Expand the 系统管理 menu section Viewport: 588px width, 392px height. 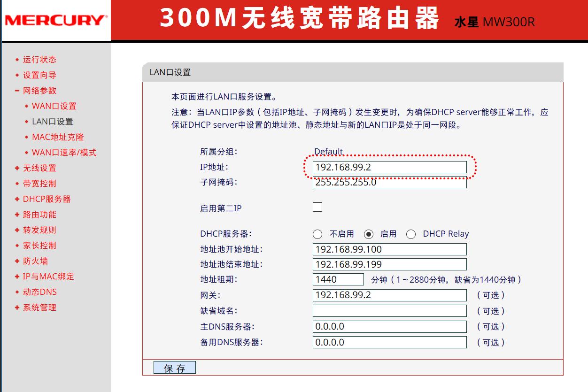(39, 307)
